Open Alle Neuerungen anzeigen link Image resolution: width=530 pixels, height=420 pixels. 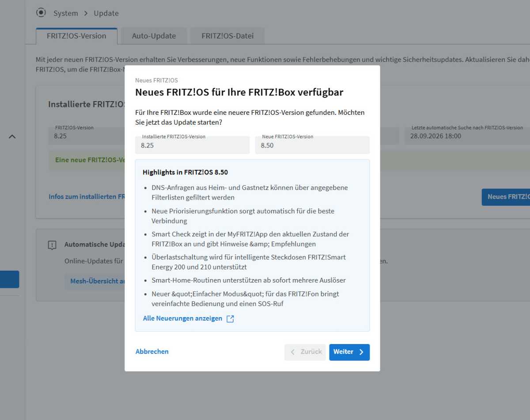tap(182, 318)
